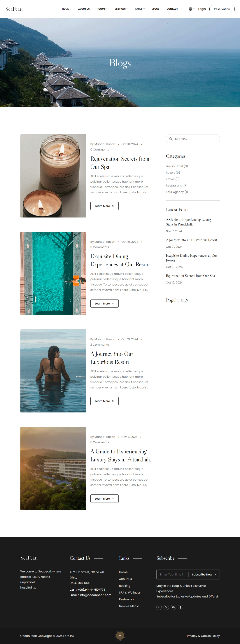Screen dimensions: 240x644
Task: Open the language globe selector
Action: (192, 9)
